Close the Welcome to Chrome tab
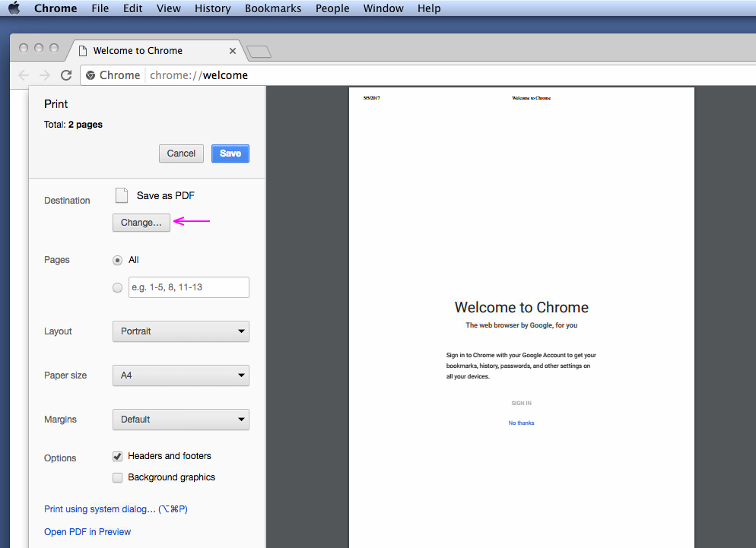The width and height of the screenshot is (756, 548). click(233, 51)
